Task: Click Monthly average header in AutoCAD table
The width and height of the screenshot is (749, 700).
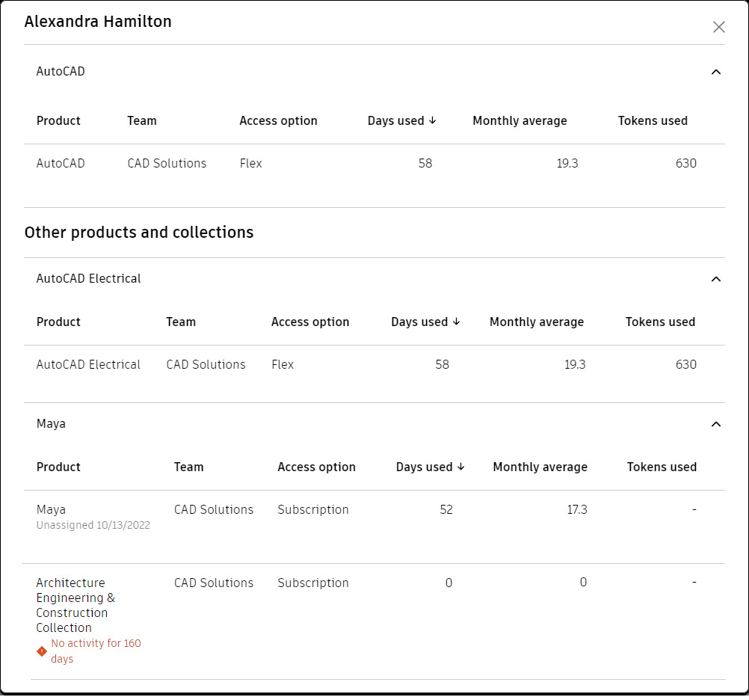Action: pos(520,121)
